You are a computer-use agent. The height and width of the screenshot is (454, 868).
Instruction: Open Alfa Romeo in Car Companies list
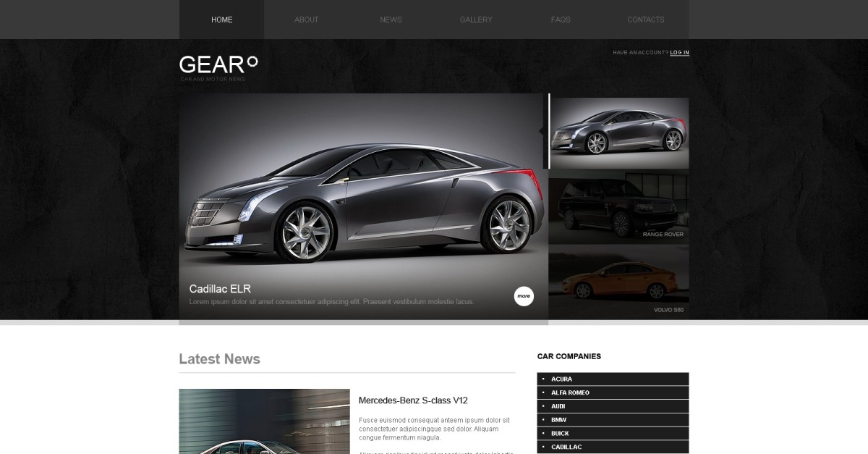613,392
